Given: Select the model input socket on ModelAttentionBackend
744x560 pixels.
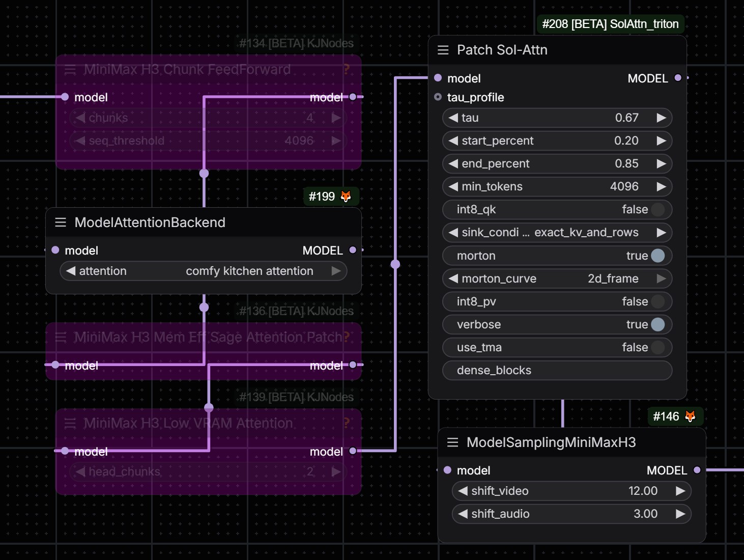Looking at the screenshot, I should [55, 250].
